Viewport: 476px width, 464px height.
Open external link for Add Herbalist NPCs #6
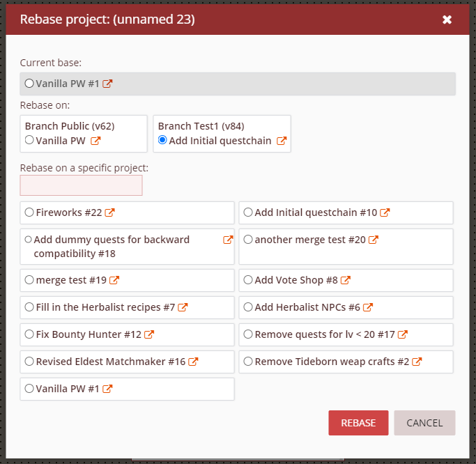click(368, 307)
